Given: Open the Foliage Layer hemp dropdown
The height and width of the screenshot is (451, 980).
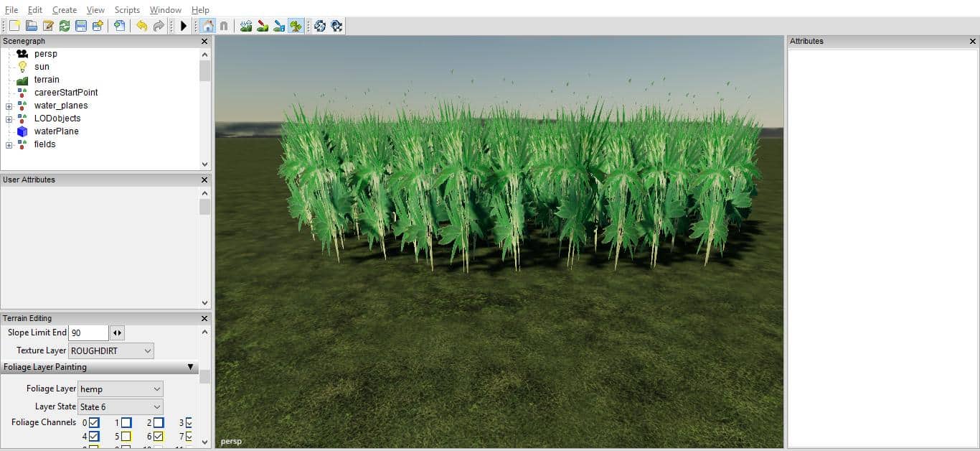Looking at the screenshot, I should coord(120,389).
